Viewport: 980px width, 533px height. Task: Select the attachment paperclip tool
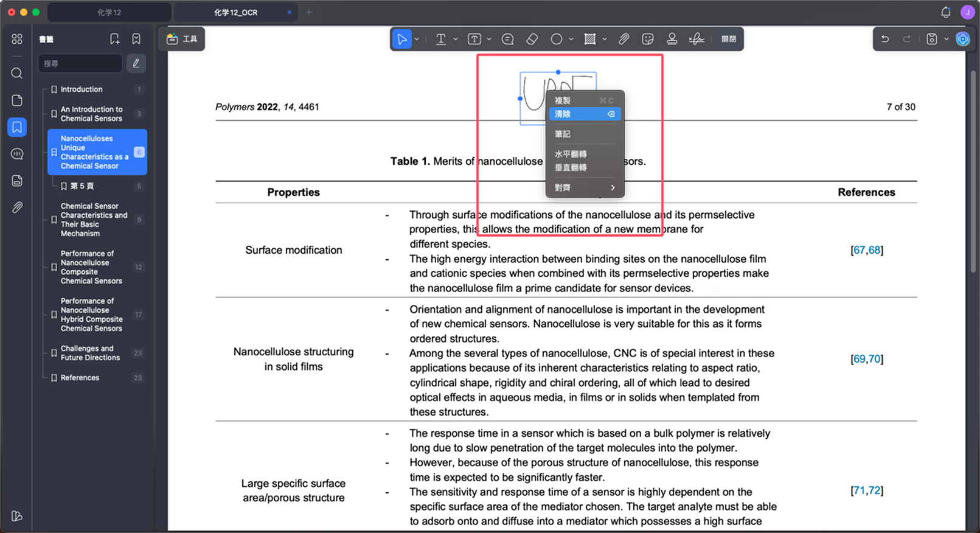pos(624,39)
